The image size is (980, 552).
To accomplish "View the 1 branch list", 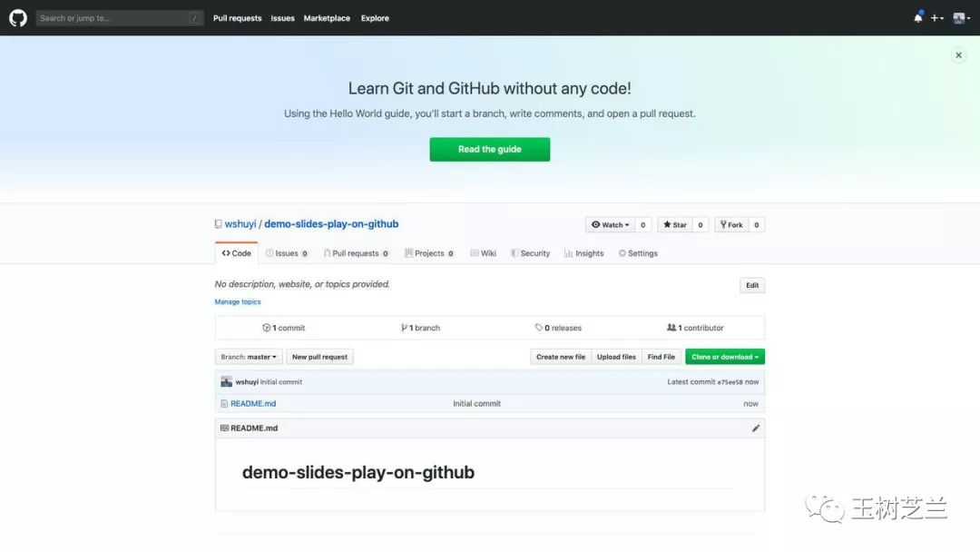I will tap(421, 328).
